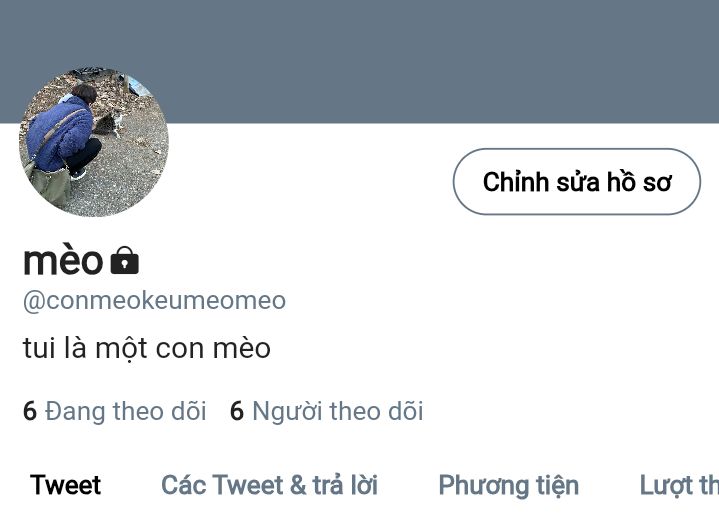Open the Người theo dõi list
The image size is (719, 515).
click(326, 411)
